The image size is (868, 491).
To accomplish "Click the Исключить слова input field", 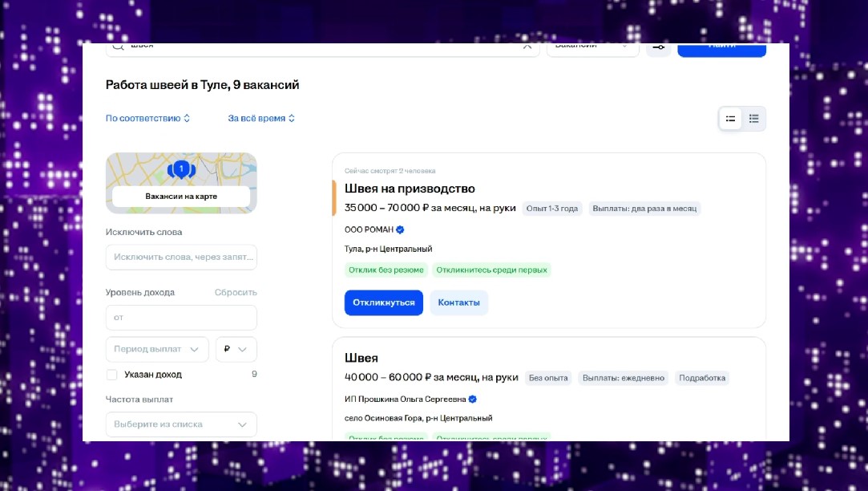I will coord(181,258).
